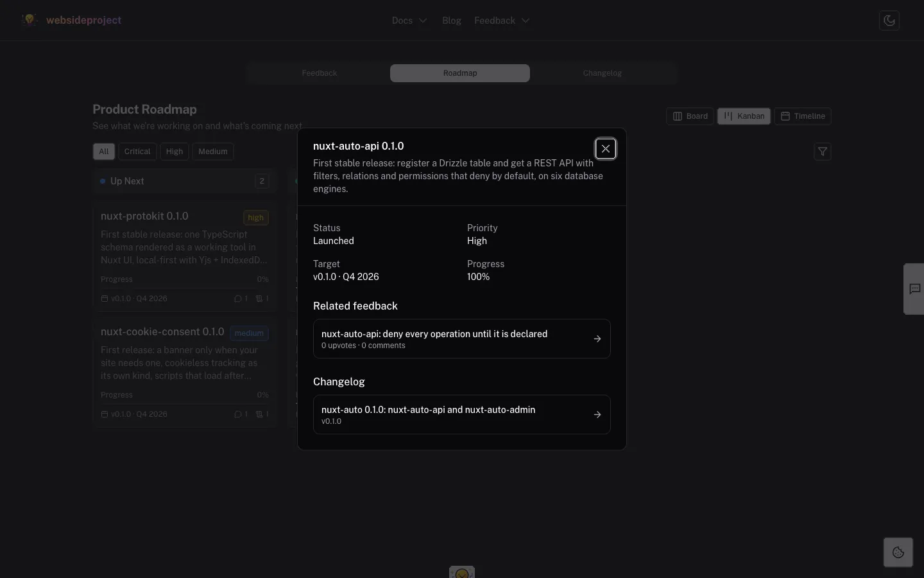Image resolution: width=924 pixels, height=578 pixels.
Task: Open the 'deny every operation' related feedback
Action: tap(462, 339)
